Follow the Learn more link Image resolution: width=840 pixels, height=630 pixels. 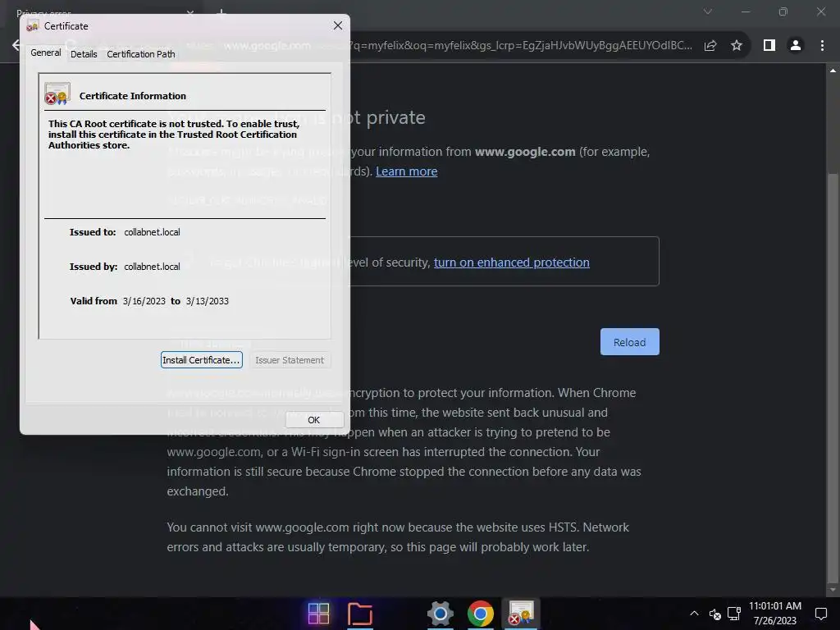(x=407, y=171)
